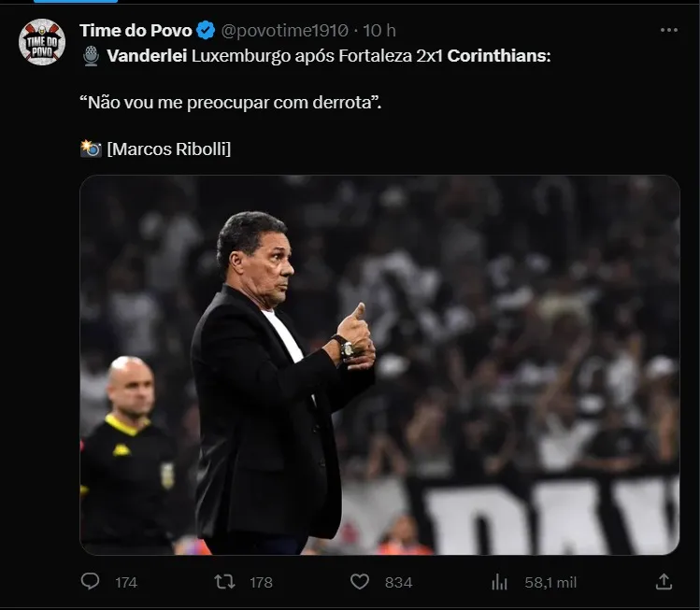The height and width of the screenshot is (610, 700).
Task: Share the tweet using the upload arrow icon
Action: (x=664, y=581)
